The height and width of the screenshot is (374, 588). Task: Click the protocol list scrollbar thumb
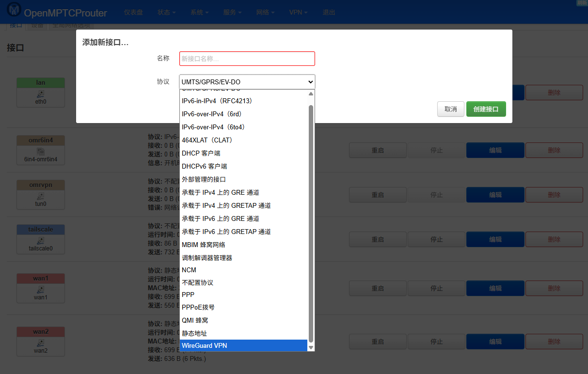(x=311, y=223)
